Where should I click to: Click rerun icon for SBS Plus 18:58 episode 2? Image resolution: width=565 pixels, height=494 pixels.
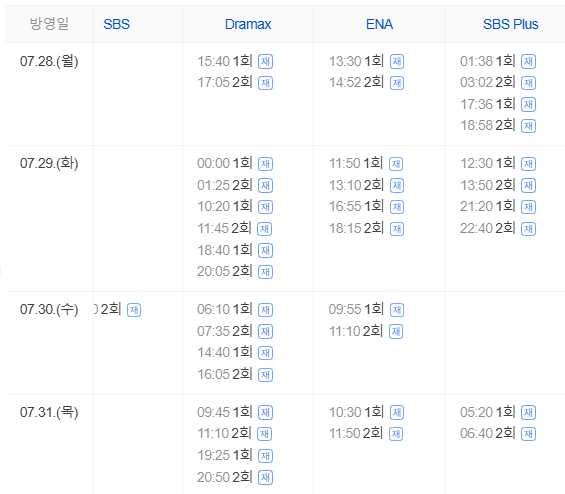coord(528,126)
